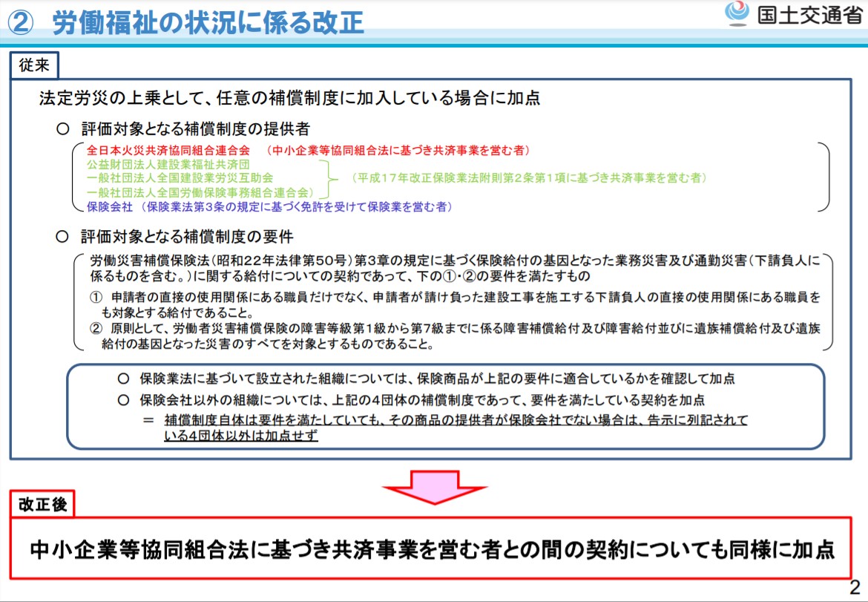Click red note 中小企業等協同組合法に基づき共済事業を営む者
868x602 pixels.
click(398, 150)
